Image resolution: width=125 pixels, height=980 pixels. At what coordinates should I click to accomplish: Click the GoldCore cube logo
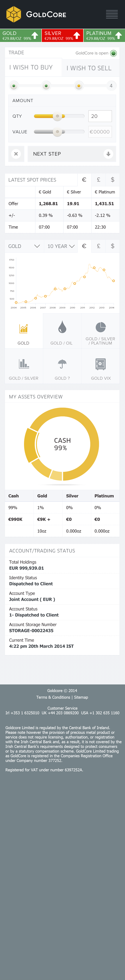pos(14,14)
